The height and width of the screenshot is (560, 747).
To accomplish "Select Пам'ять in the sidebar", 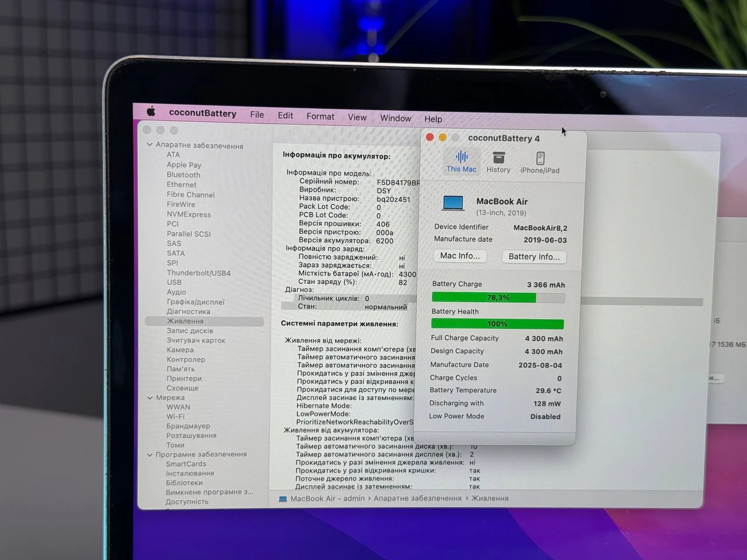I will coord(180,369).
